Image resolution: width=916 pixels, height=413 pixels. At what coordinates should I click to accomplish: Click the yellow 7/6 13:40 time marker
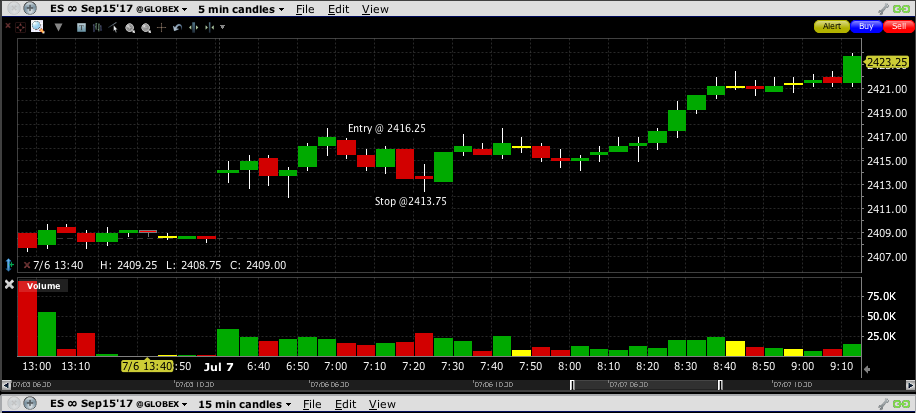click(147, 366)
